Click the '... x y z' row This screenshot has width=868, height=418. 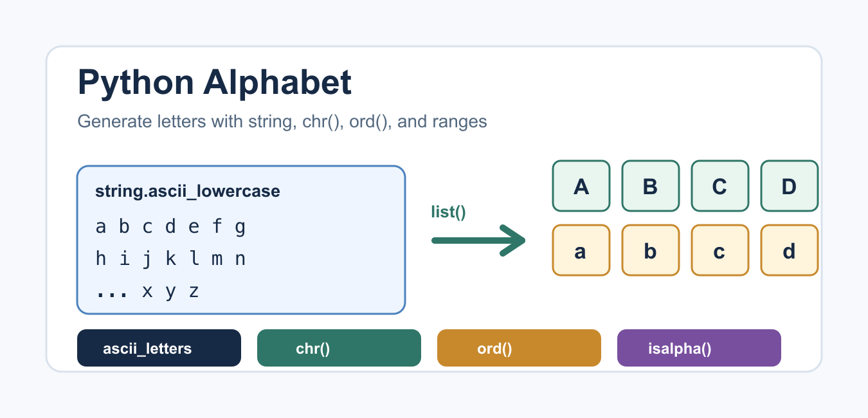click(147, 291)
